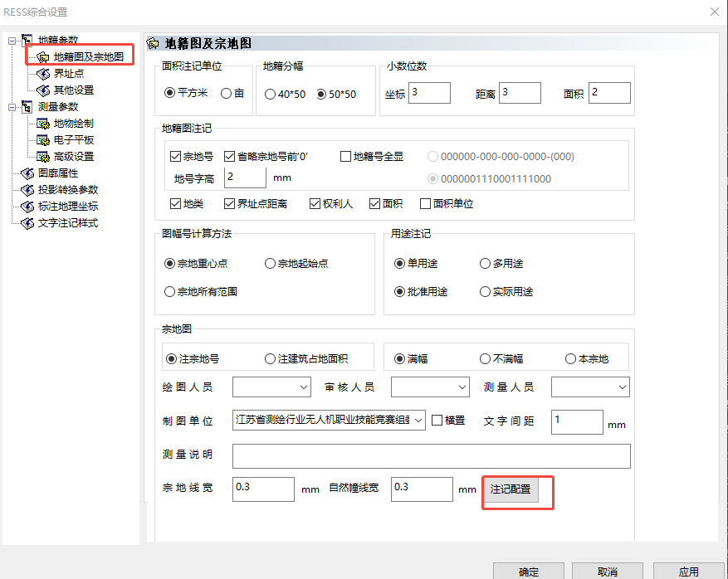The image size is (728, 579).
Task: Open the 测量人员 dropdown
Action: 623,387
